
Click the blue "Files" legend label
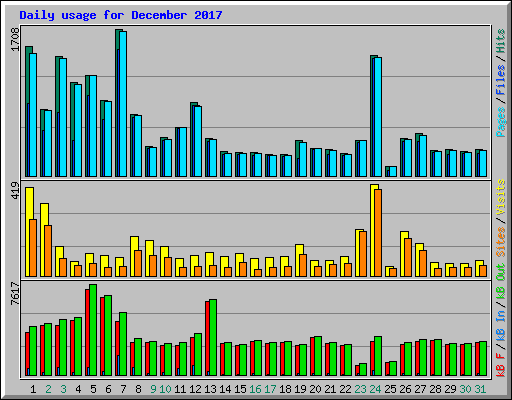[x=501, y=80]
